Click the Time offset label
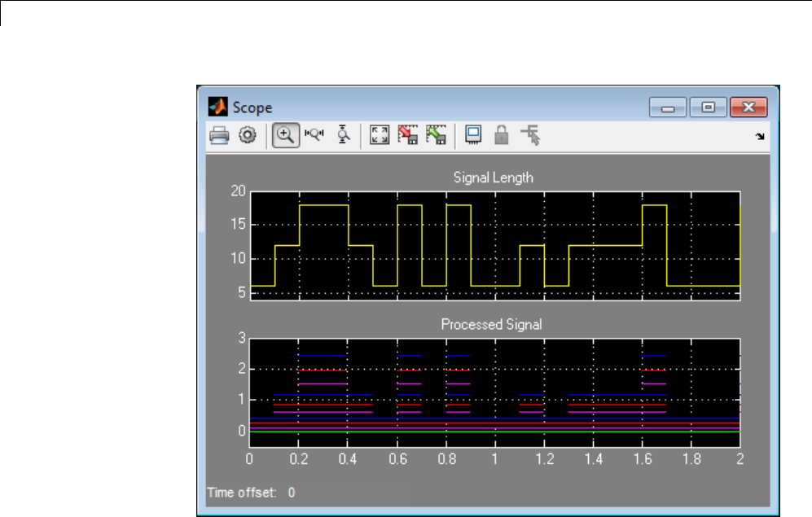Screen dimensions: 812x517 [x=241, y=493]
